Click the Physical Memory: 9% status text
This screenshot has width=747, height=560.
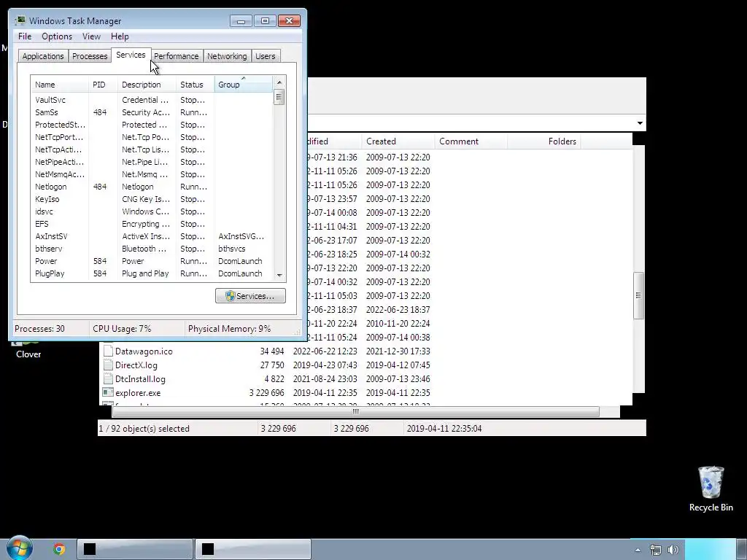(x=229, y=329)
